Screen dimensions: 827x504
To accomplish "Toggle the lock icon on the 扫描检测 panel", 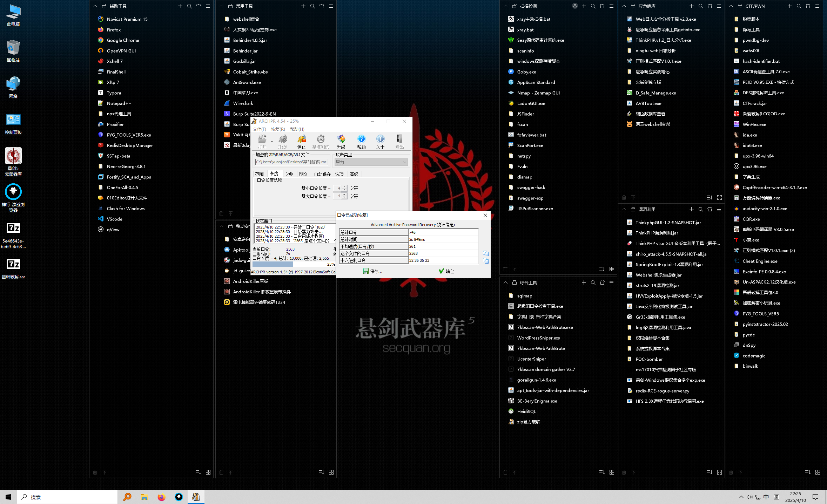I will [515, 6].
